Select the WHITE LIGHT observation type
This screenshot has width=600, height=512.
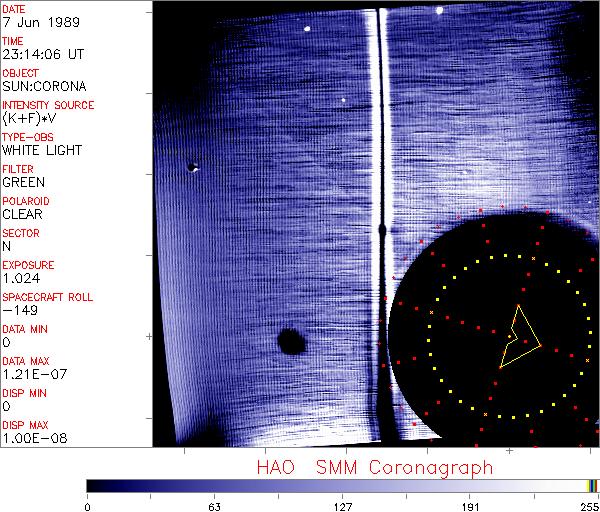coord(42,150)
